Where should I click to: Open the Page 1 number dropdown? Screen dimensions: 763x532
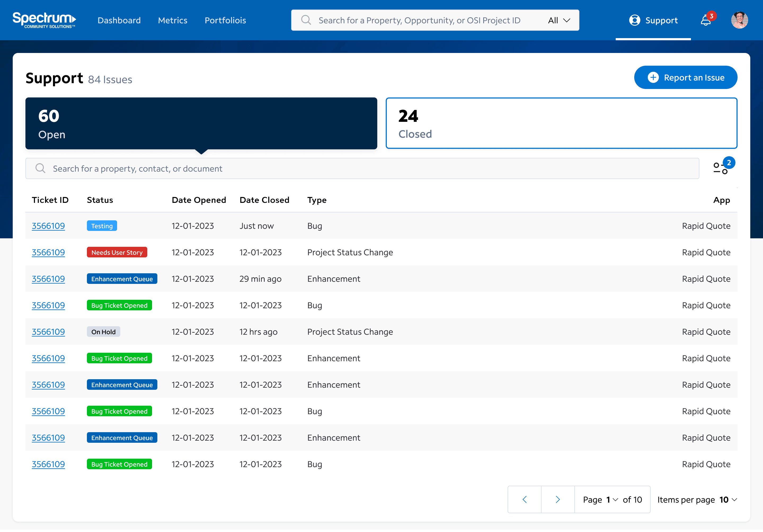point(612,499)
